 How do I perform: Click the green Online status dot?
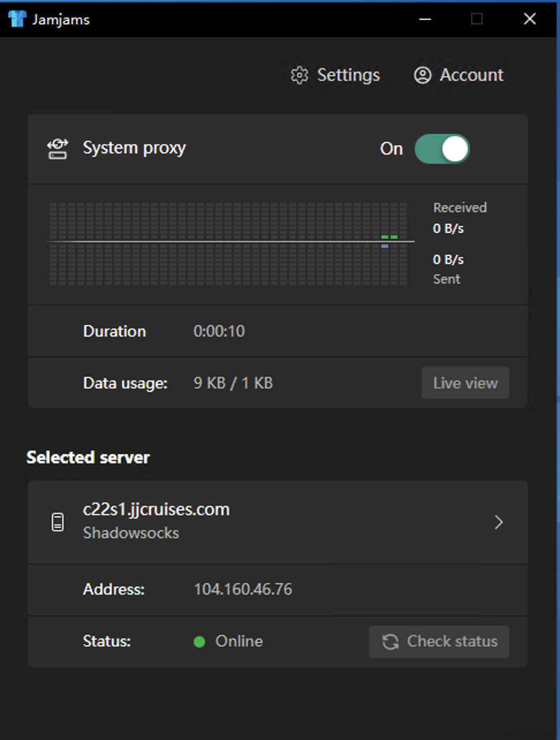point(199,642)
